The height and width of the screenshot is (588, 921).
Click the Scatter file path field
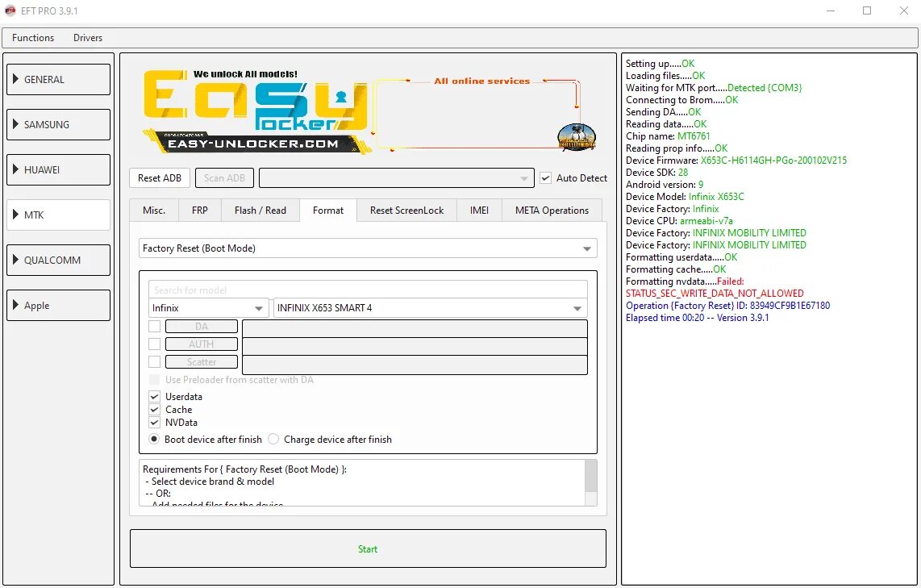(x=415, y=365)
